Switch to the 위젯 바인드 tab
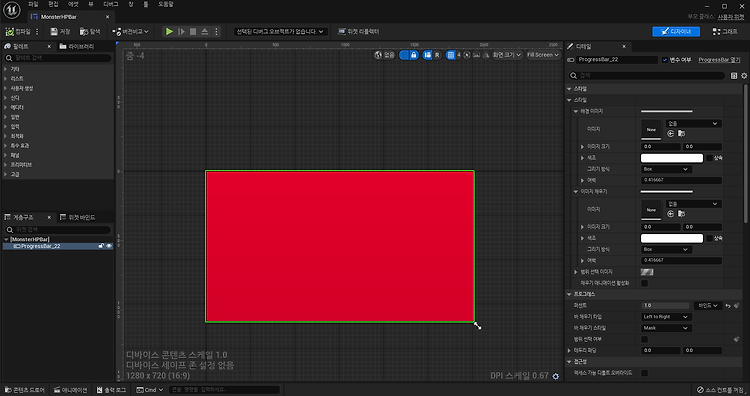750x396 pixels. click(77, 218)
